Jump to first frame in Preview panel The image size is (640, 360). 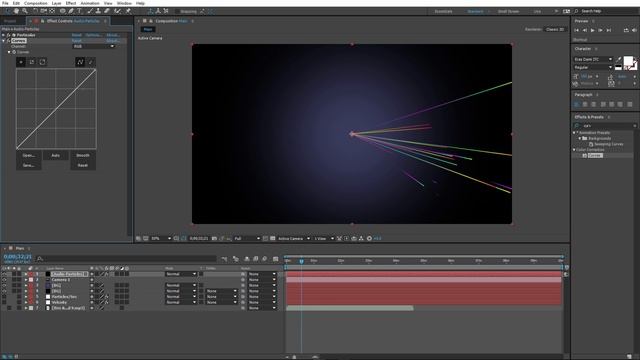coord(576,30)
